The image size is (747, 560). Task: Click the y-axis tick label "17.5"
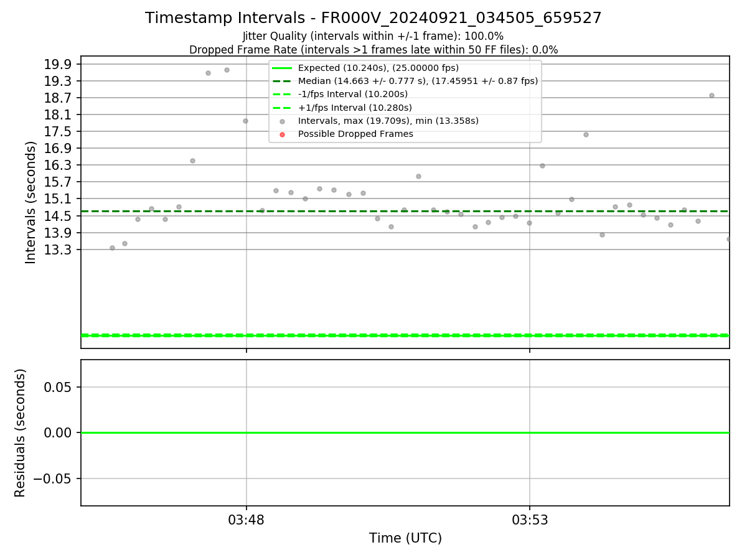pos(58,131)
